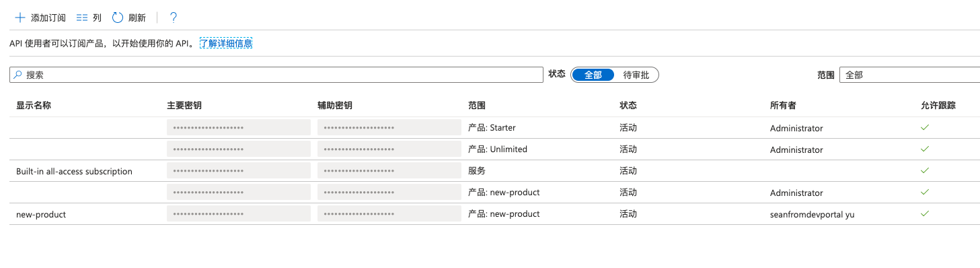Open help via the question mark icon
The width and height of the screenshot is (980, 268).
pos(174,18)
